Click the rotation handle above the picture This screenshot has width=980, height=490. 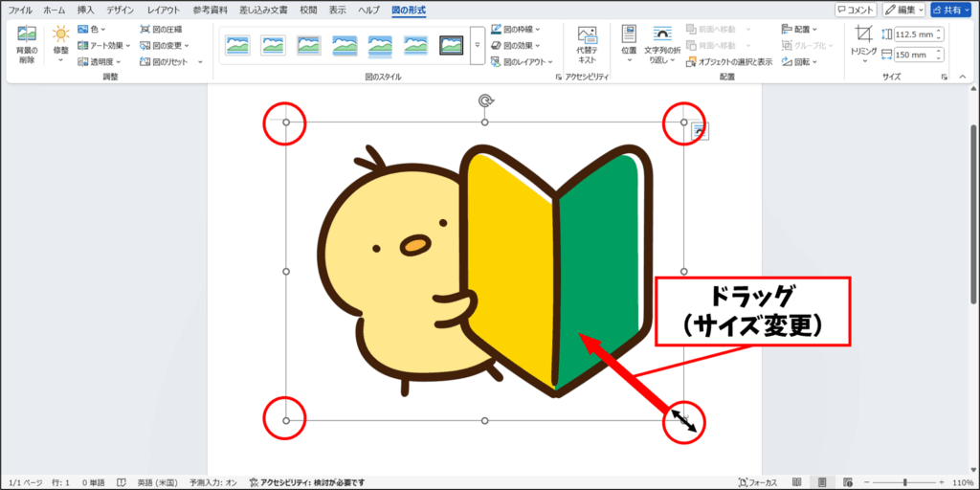click(484, 100)
